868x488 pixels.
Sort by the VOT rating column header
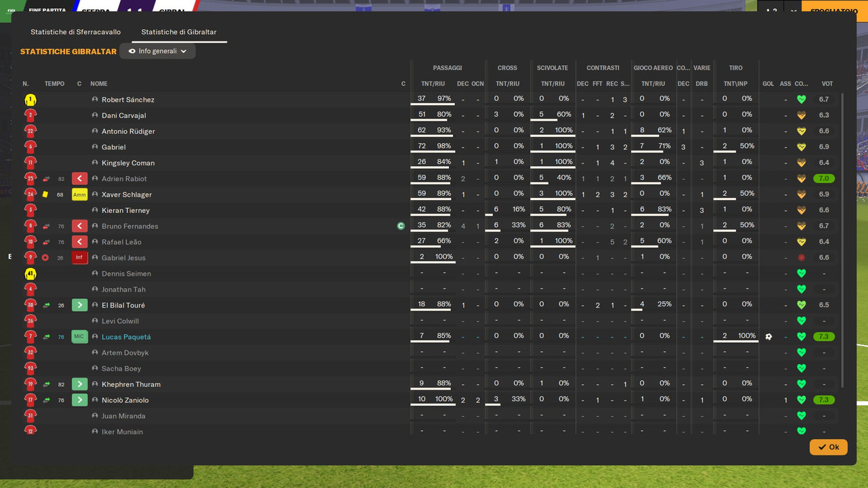pos(827,84)
